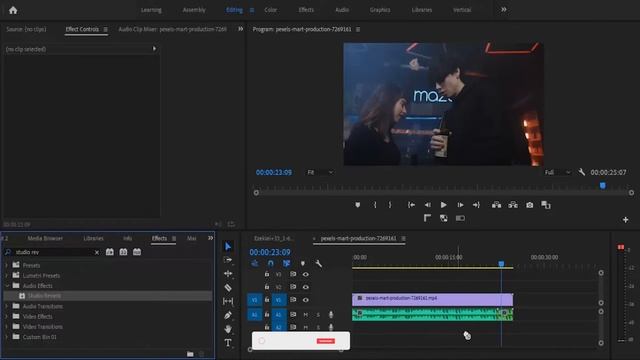
Task: Toggle Snap in timeline
Action: [270, 264]
